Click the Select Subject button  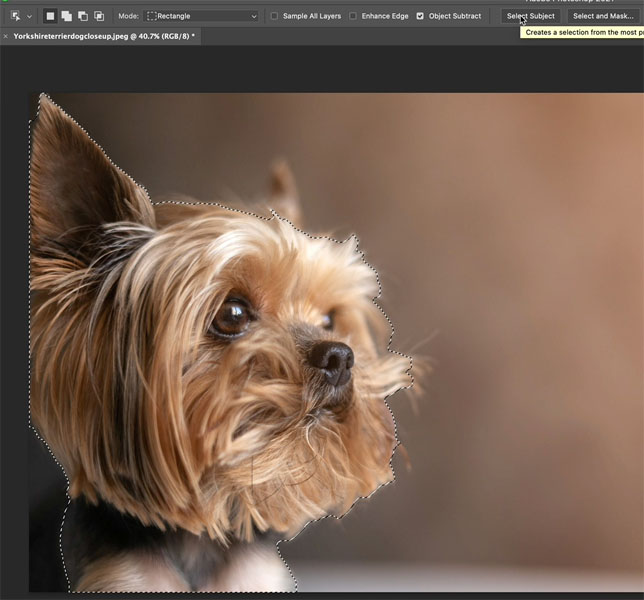coord(530,16)
